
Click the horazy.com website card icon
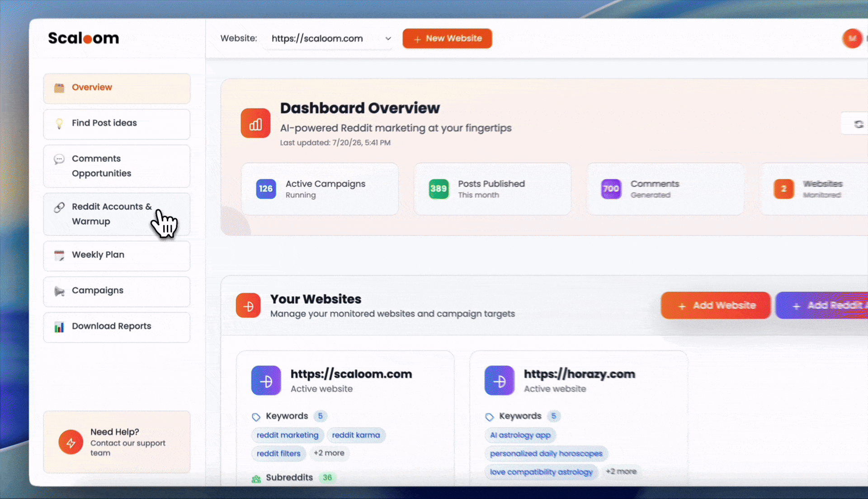[x=499, y=381]
